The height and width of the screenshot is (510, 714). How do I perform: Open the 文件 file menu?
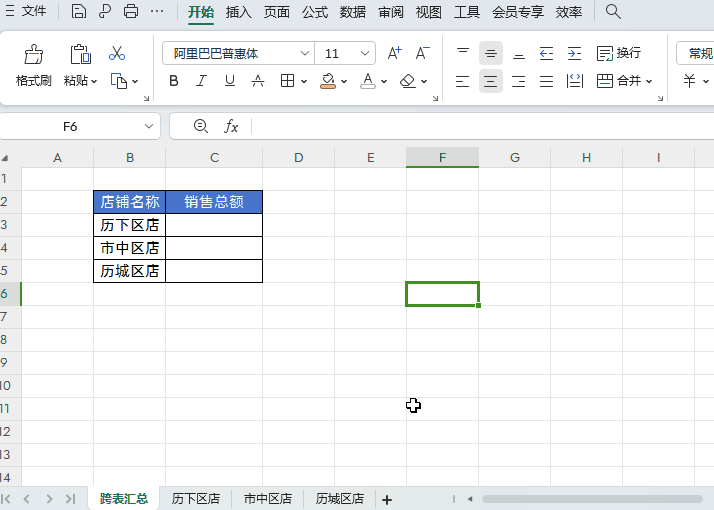click(26, 11)
